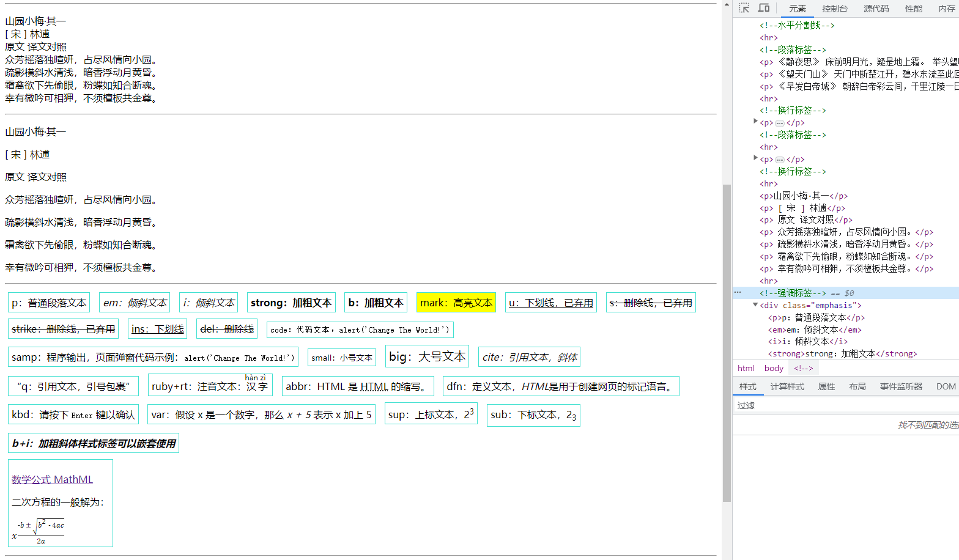
Task: Open the three-dot actions for selected node
Action: point(738,293)
